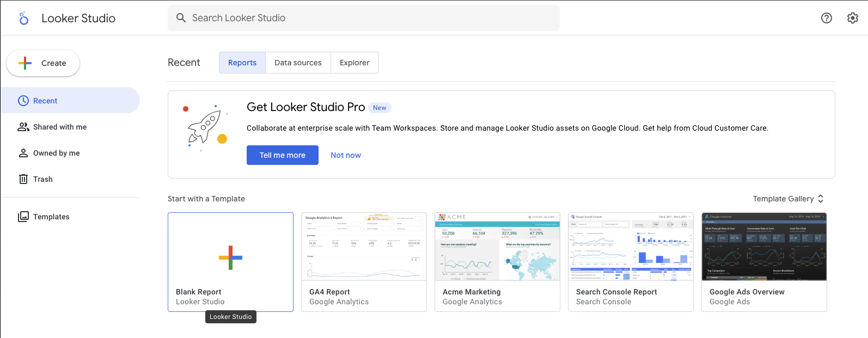
Task: Open the help question mark icon
Action: click(x=827, y=18)
